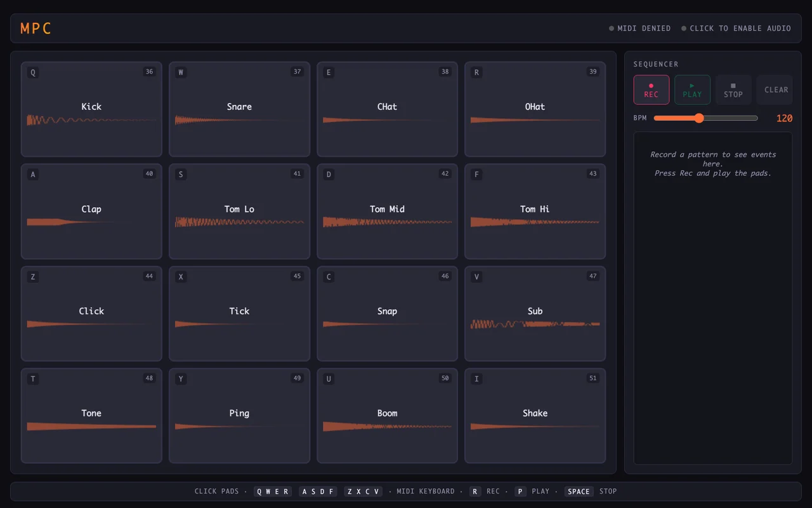
Task: Clear the recorded pattern
Action: click(775, 90)
